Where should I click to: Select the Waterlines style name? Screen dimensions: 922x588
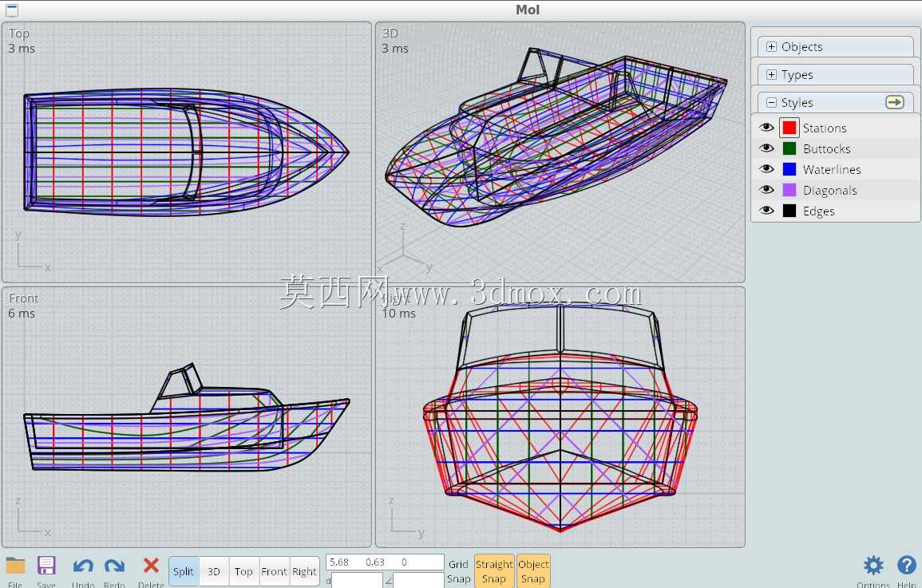pos(832,170)
